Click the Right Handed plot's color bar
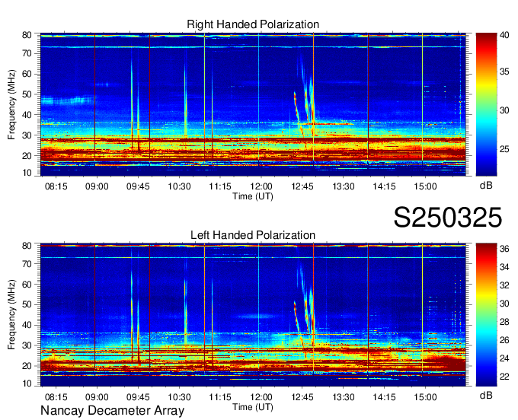This screenshot has height=420, width=518. tap(486, 104)
